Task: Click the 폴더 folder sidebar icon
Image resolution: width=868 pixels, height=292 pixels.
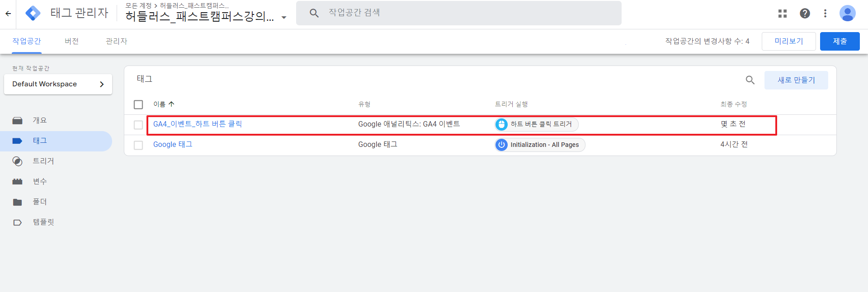Action: (x=18, y=202)
